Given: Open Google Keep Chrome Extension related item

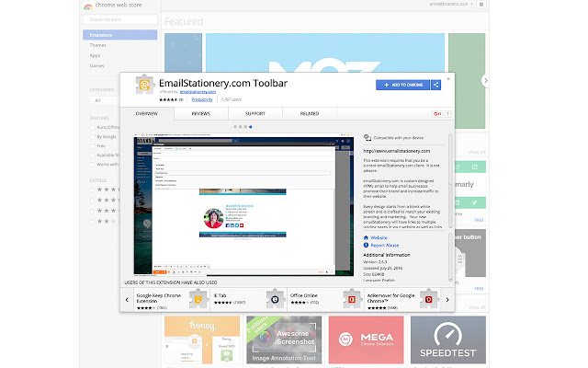Looking at the screenshot, I should pyautogui.click(x=172, y=300).
